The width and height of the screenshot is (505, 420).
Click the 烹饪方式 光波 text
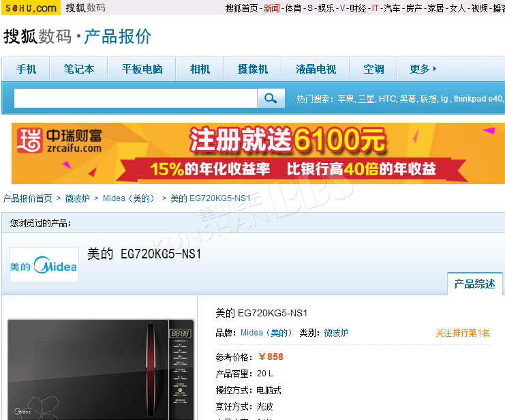click(245, 407)
